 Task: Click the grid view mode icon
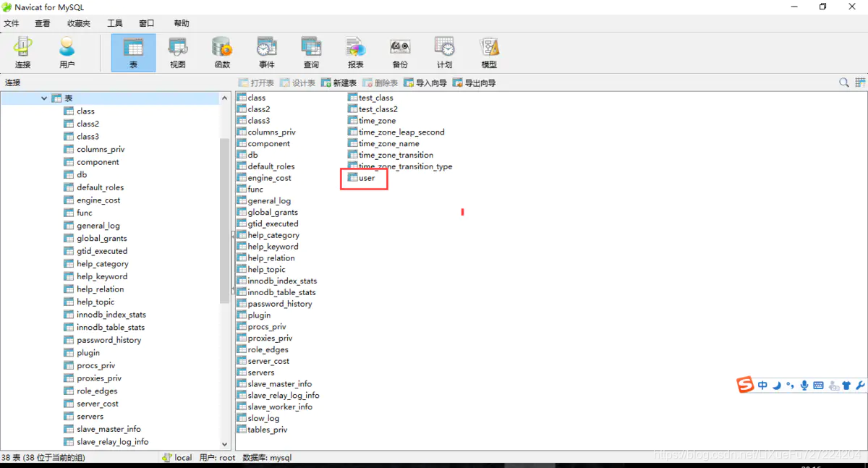click(861, 82)
